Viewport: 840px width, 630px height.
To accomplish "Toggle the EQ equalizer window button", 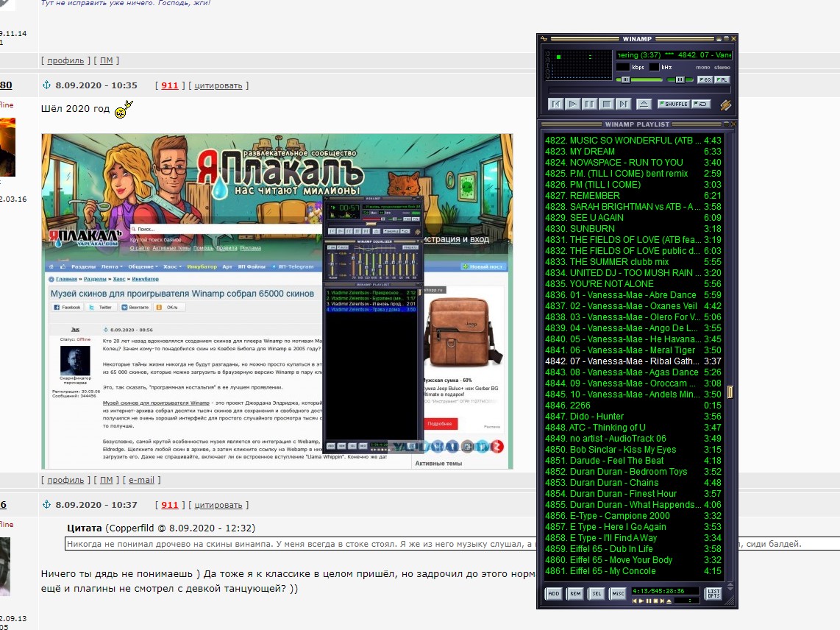I will click(x=705, y=79).
